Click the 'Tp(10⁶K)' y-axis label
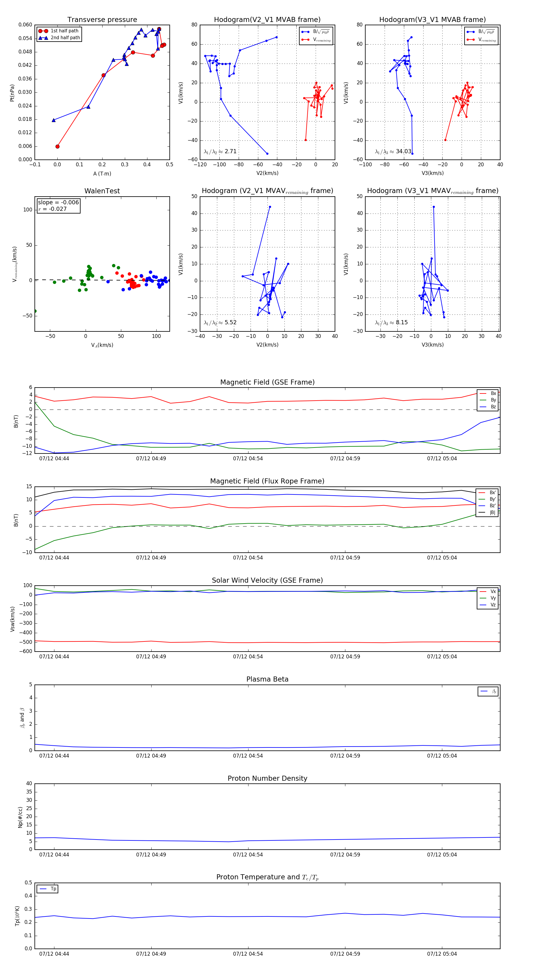This screenshot has width=535, height=980. 17,916
